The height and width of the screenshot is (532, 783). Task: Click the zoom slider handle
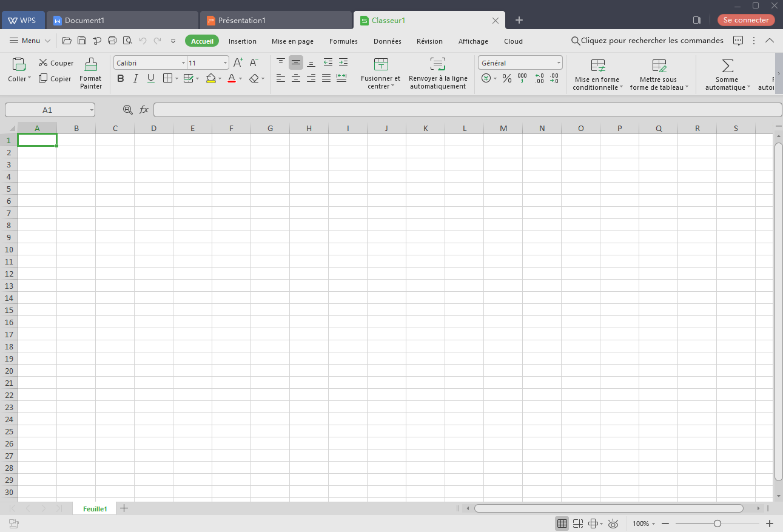pyautogui.click(x=717, y=524)
